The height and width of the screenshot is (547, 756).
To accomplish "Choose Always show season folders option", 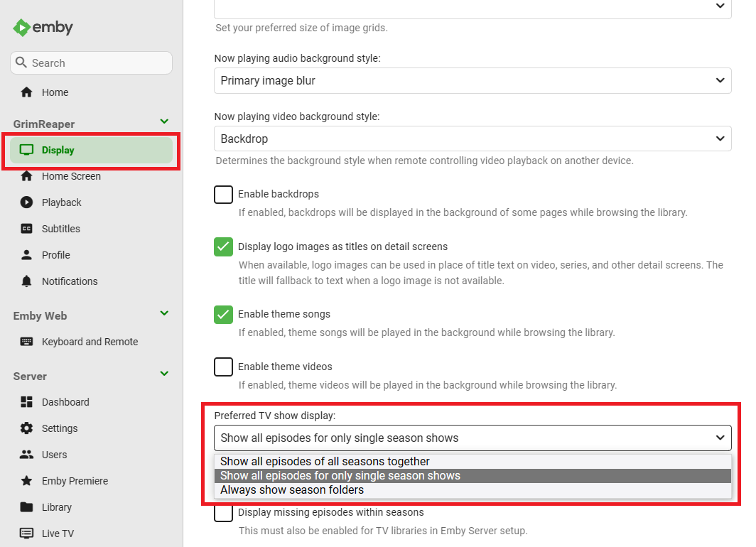I will (292, 490).
